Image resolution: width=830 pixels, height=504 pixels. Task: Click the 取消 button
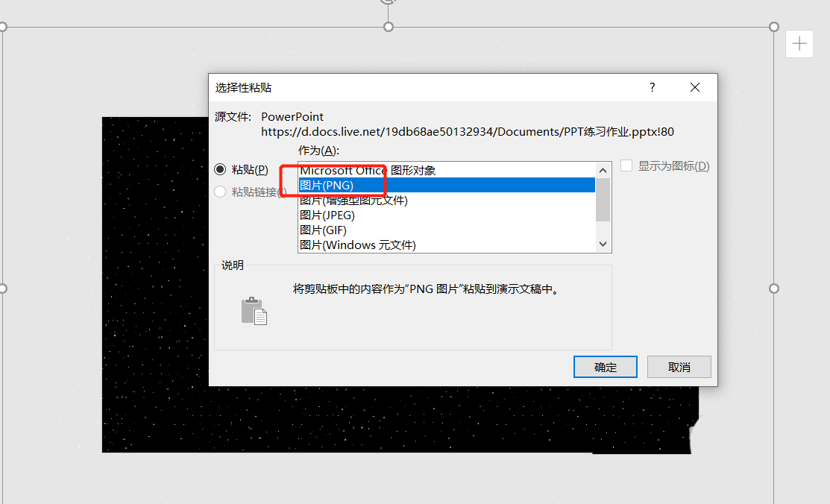click(679, 367)
